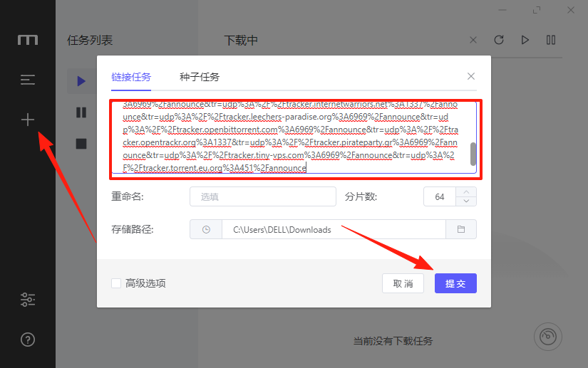This screenshot has height=368, width=588.
Task: Switch to the 种子任务 tab
Action: [200, 77]
